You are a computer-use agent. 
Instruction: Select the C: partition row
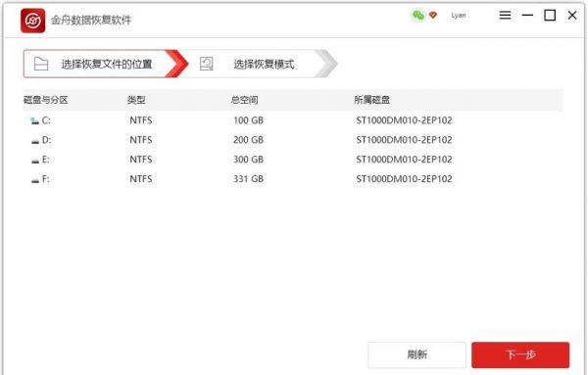pos(293,120)
